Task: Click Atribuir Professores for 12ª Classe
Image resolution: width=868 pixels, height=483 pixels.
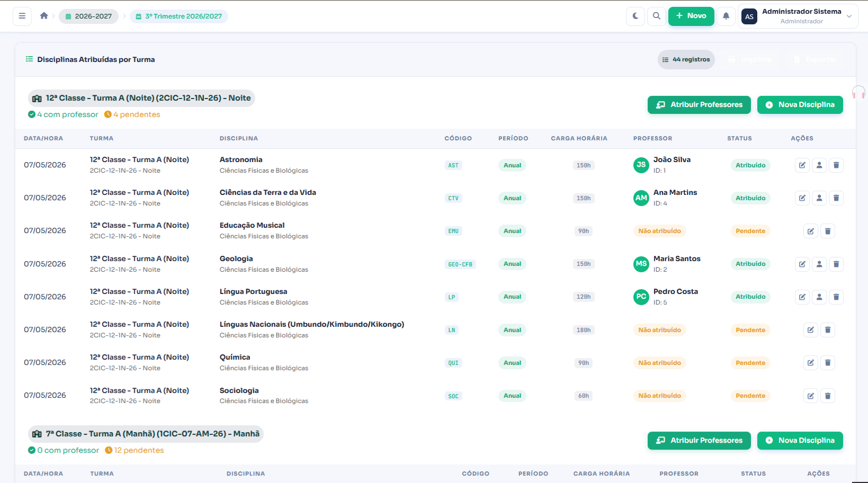Action: pyautogui.click(x=699, y=105)
